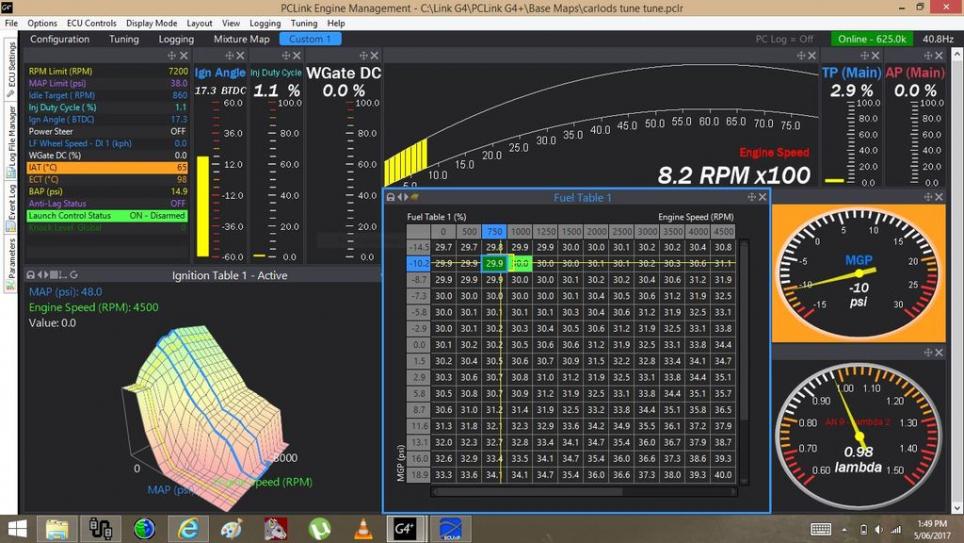Viewport: 964px width, 543px height.
Task: Click the volume icon in the system tray
Action: [879, 529]
